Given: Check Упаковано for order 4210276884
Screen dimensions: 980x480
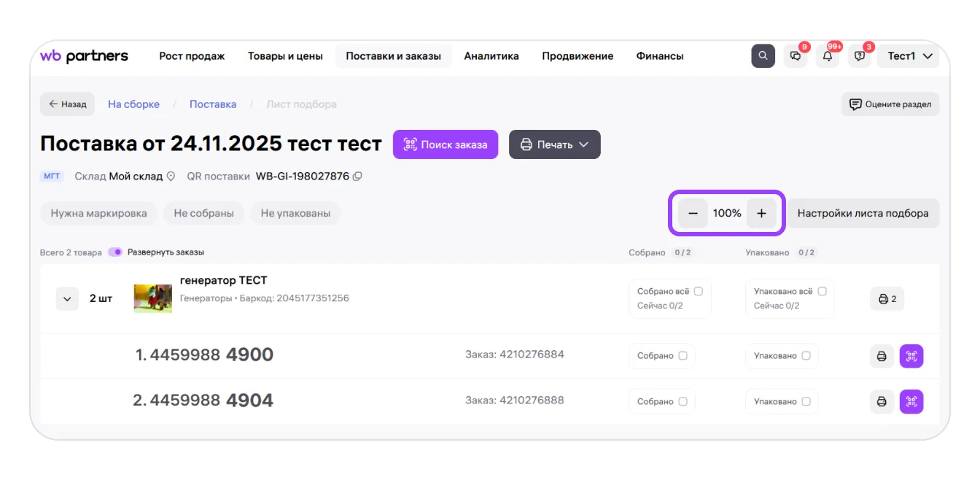Looking at the screenshot, I should click(806, 356).
